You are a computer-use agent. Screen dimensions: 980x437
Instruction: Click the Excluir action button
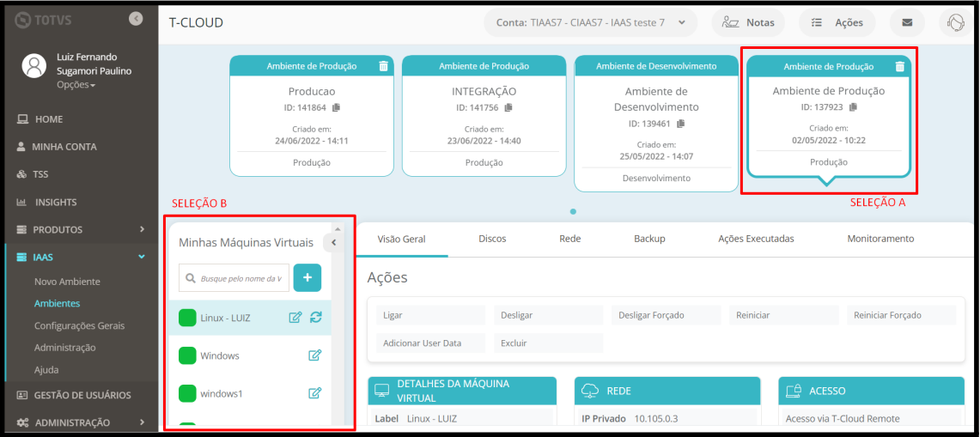(x=548, y=343)
